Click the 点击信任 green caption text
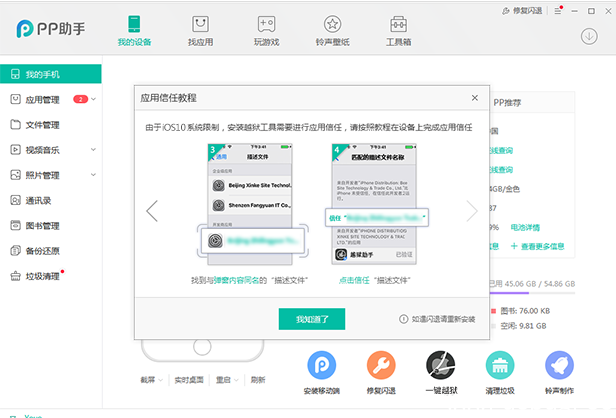 click(354, 280)
